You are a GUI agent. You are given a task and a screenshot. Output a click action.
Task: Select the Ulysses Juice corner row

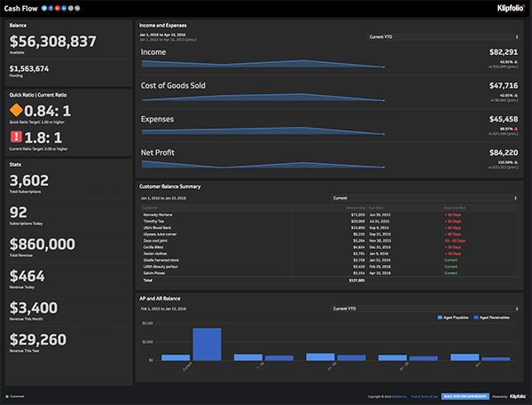(329, 234)
